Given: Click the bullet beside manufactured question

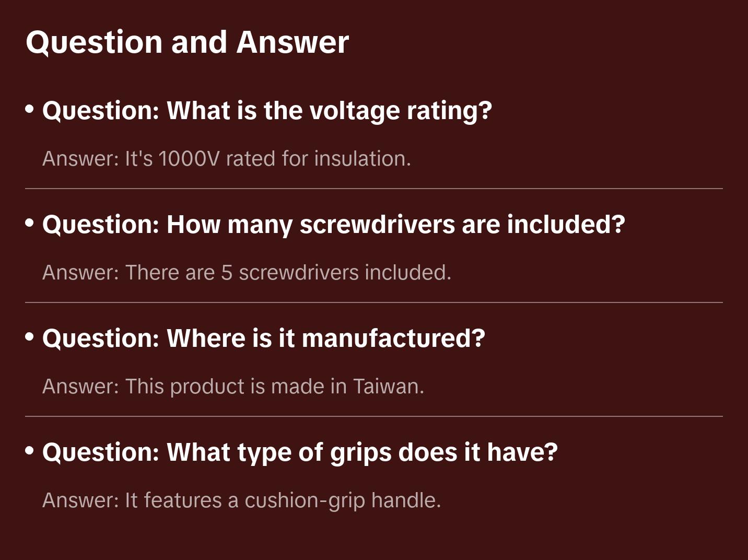Looking at the screenshot, I should click(30, 337).
